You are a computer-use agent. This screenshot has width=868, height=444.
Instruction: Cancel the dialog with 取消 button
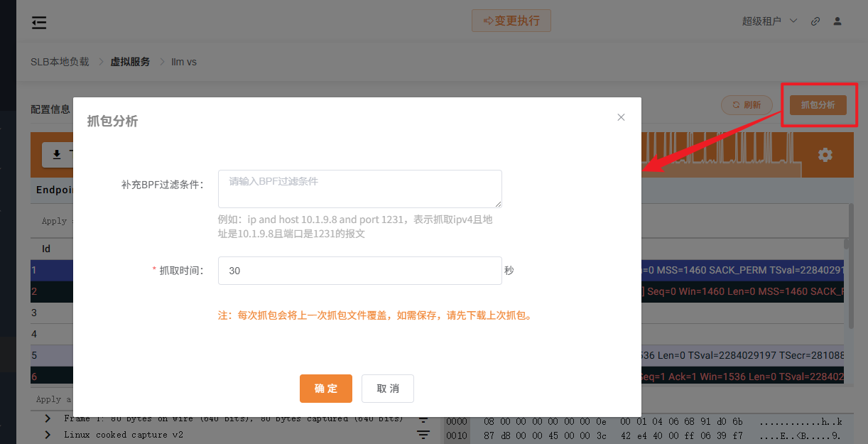point(388,389)
